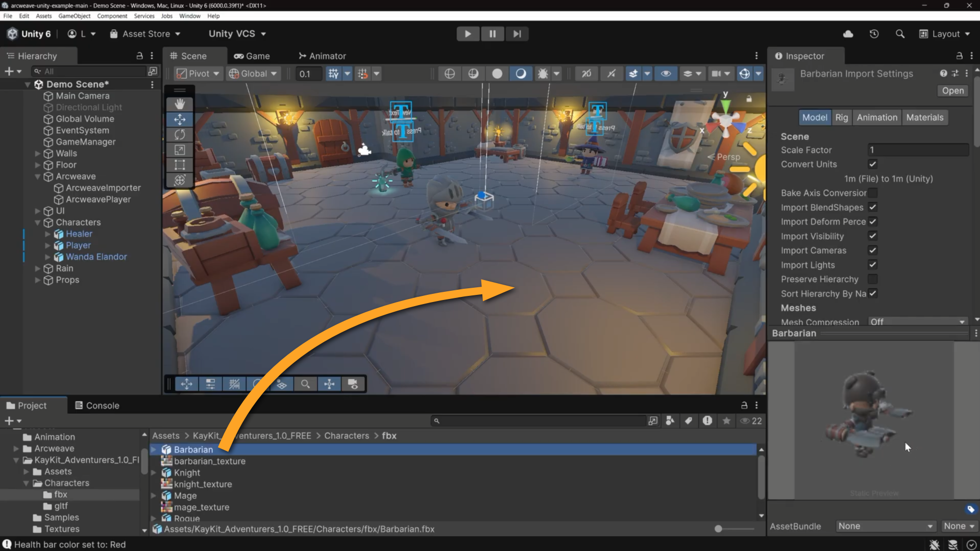Open the Layout dropdown

click(x=944, y=34)
